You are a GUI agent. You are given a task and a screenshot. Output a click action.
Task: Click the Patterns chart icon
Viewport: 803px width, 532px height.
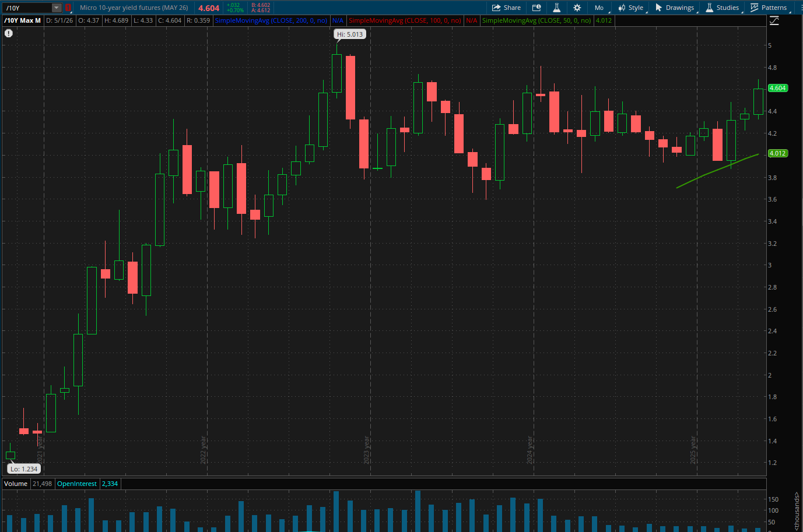click(754, 8)
